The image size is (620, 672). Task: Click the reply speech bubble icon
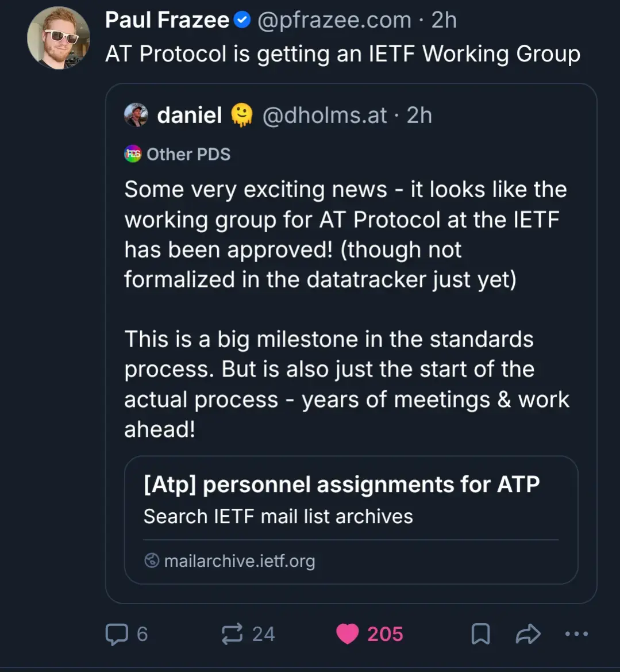click(x=117, y=634)
